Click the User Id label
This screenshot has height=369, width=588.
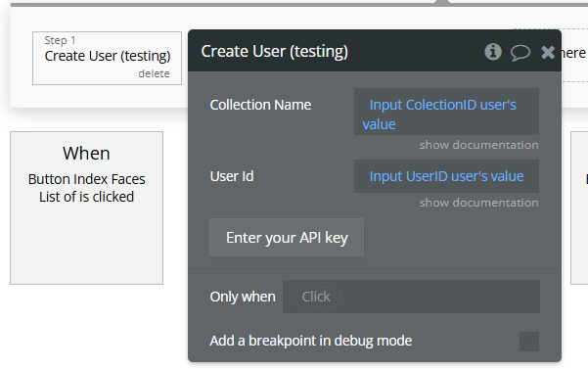point(232,176)
